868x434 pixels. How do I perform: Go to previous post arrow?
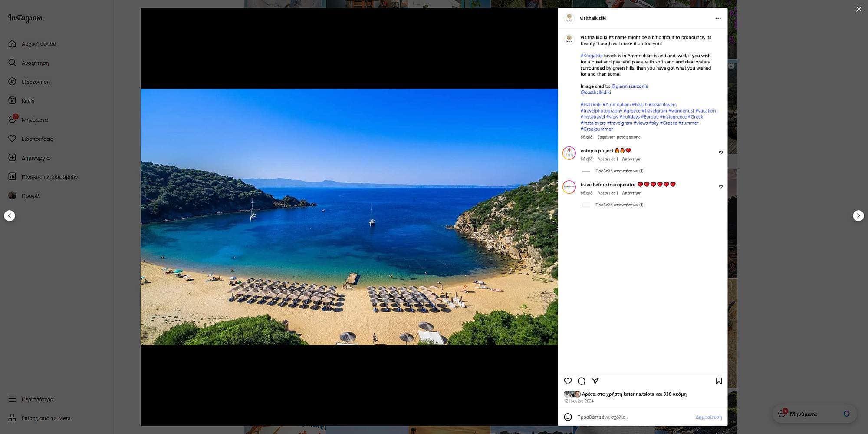pos(10,216)
